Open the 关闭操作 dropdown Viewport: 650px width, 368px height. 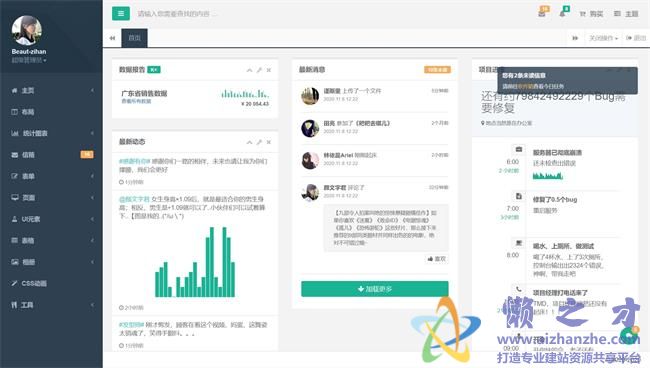click(x=603, y=38)
